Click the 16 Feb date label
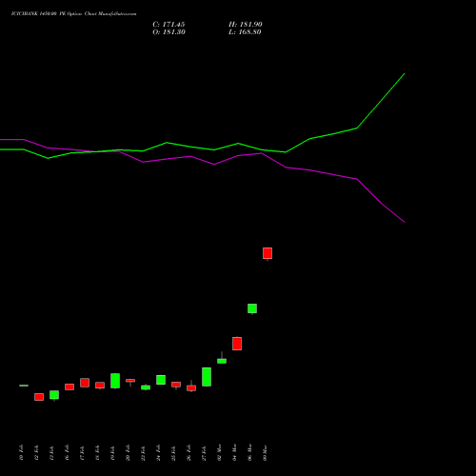This screenshot has height=476, width=476. point(67,452)
